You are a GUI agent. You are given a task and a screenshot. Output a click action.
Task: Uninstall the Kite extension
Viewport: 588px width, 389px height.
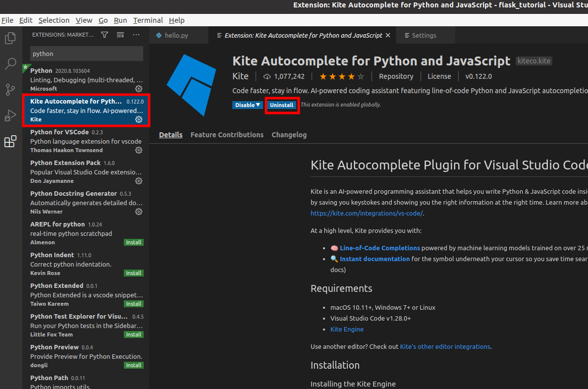(282, 105)
